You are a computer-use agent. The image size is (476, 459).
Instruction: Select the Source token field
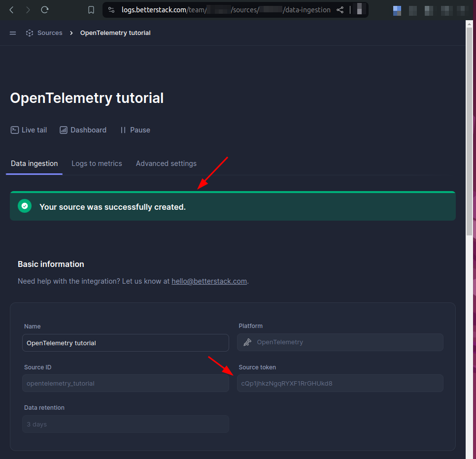[340, 383]
